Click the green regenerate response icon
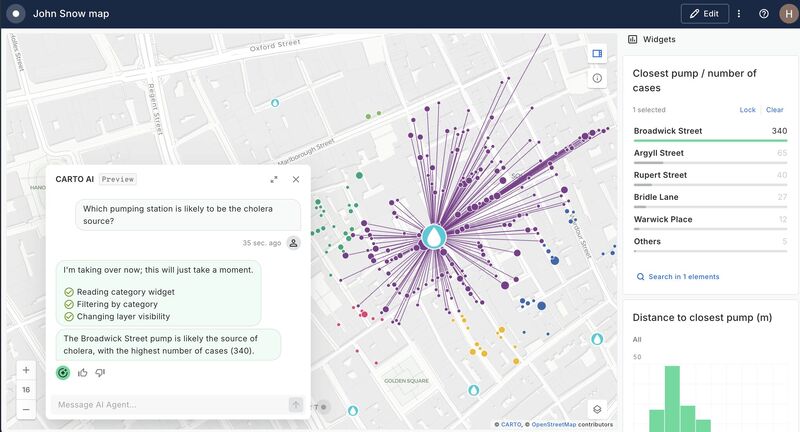The image size is (800, 432). point(63,373)
